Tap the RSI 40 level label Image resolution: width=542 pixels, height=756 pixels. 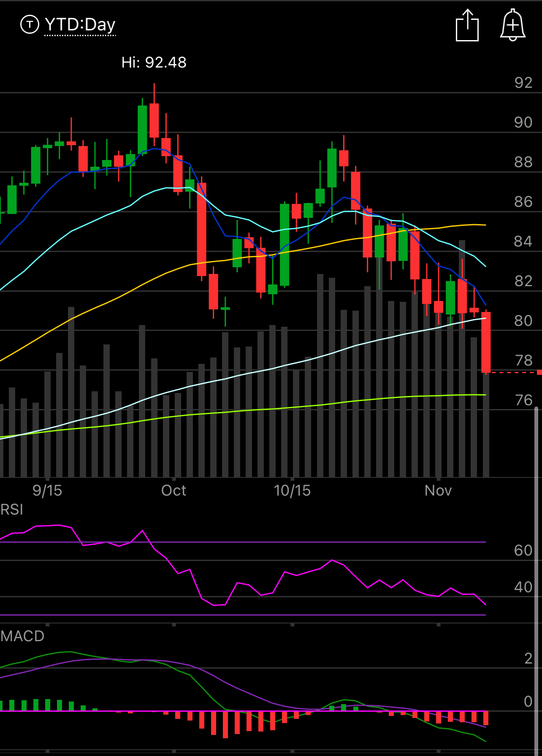coord(523,587)
